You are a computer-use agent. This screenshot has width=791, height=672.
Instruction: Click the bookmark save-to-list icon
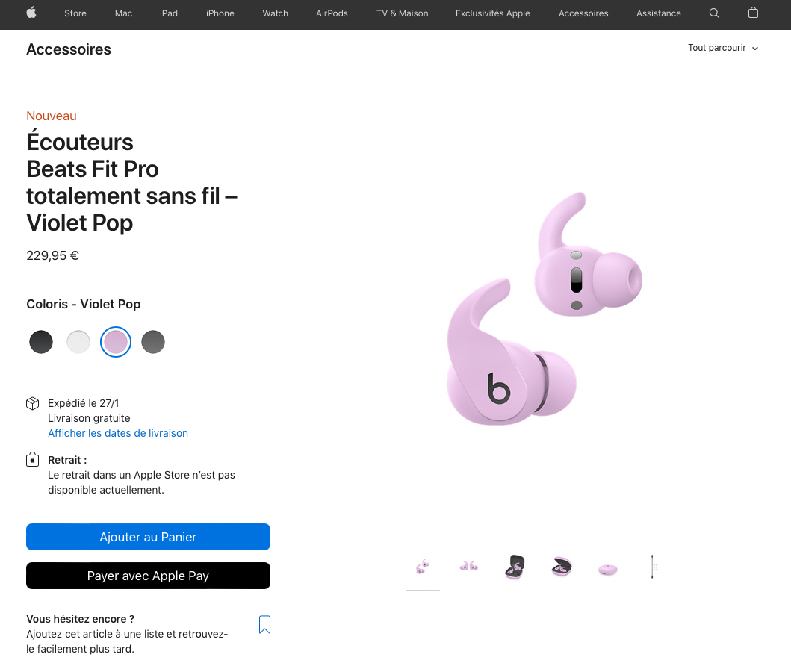point(264,625)
